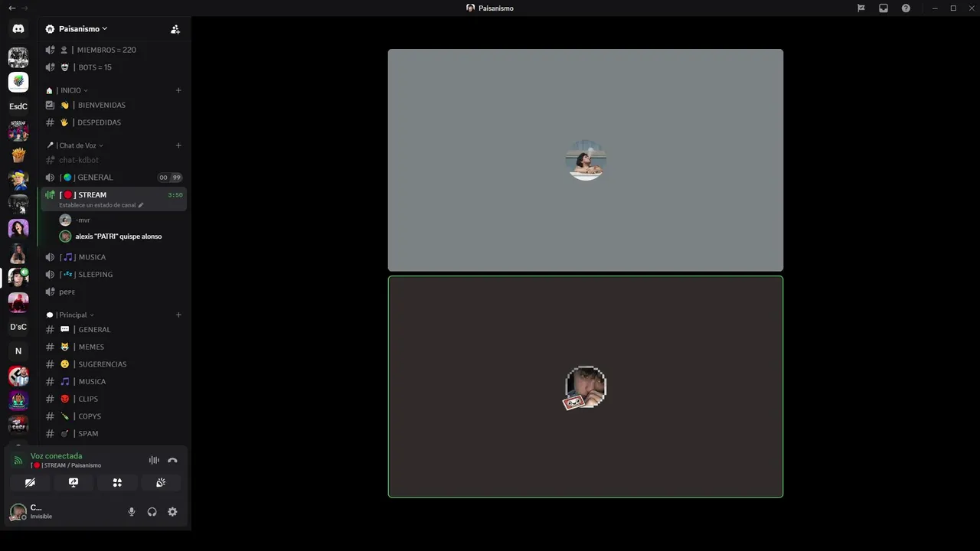Select the STREAM voice channel
The height and width of the screenshot is (551, 980).
pyautogui.click(x=113, y=195)
